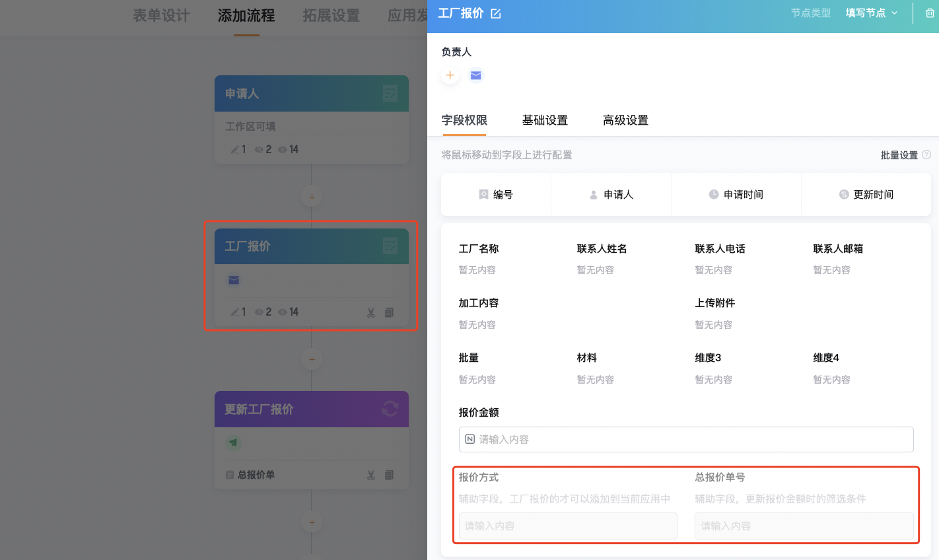939x560 pixels.
Task: Click 工作区可填 text in 申请人 node
Action: tap(250, 126)
